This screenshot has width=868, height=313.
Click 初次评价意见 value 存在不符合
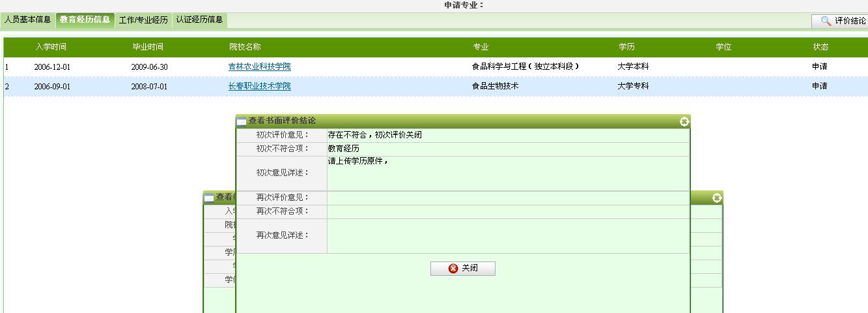tap(375, 135)
